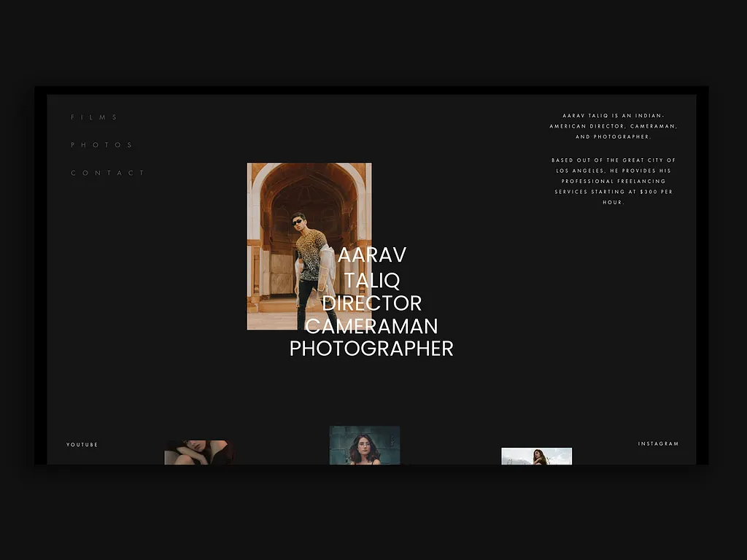
Task: Click the word DIRECTOR in the heading
Action: click(371, 303)
